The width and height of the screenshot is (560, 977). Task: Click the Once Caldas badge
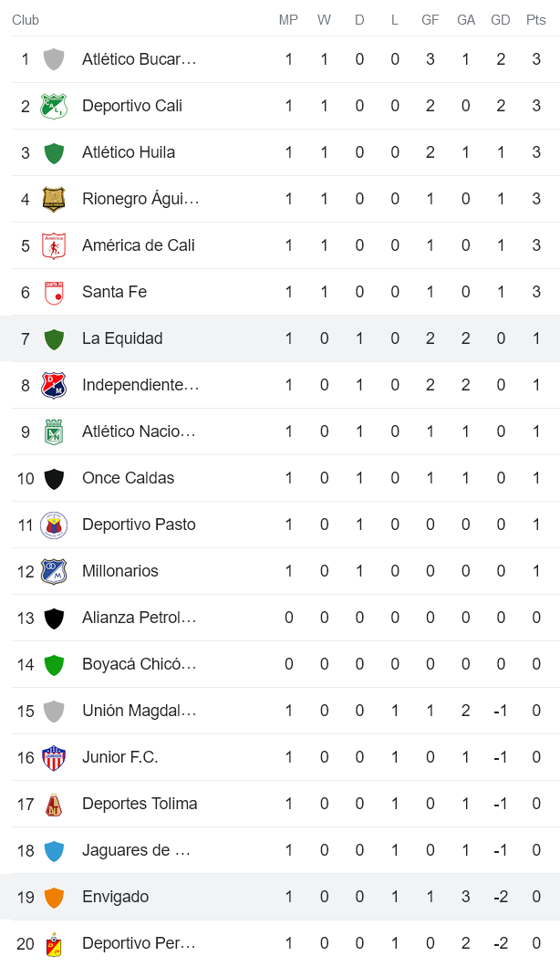[x=54, y=478]
